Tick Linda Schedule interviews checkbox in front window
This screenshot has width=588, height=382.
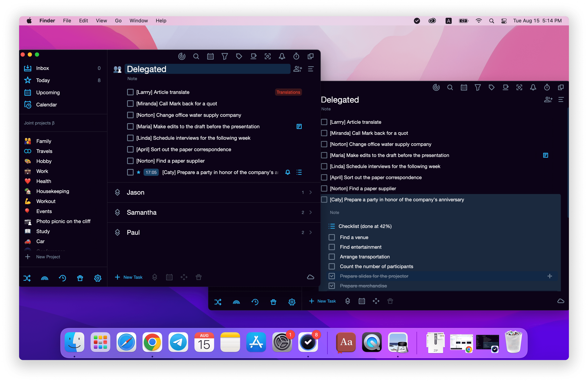point(130,138)
